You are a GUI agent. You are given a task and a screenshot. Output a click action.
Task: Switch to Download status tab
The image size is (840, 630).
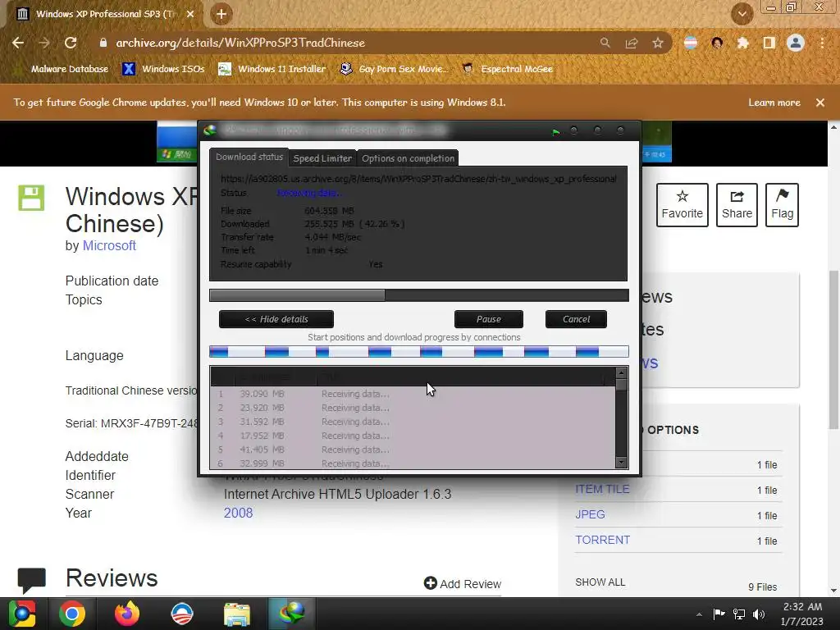(x=249, y=157)
